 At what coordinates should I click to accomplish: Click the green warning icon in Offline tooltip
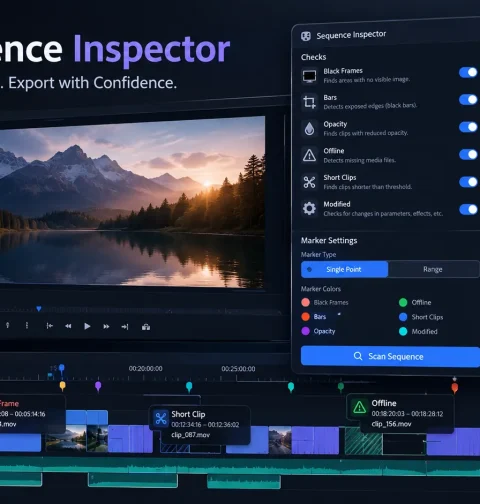click(359, 407)
